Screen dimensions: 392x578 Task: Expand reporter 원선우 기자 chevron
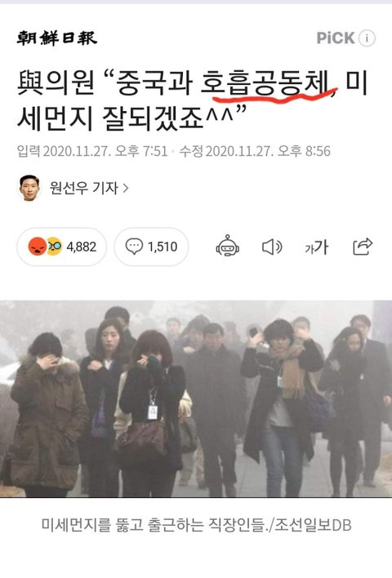[126, 188]
